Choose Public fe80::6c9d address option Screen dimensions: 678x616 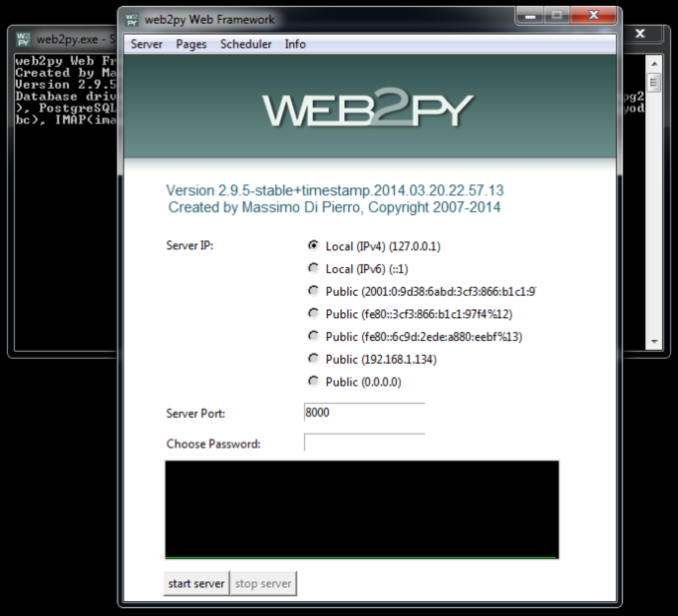313,336
